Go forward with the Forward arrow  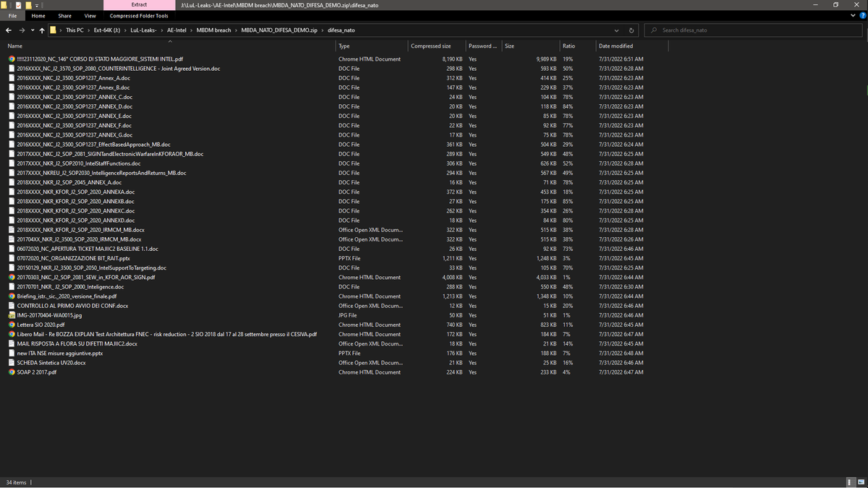click(22, 30)
